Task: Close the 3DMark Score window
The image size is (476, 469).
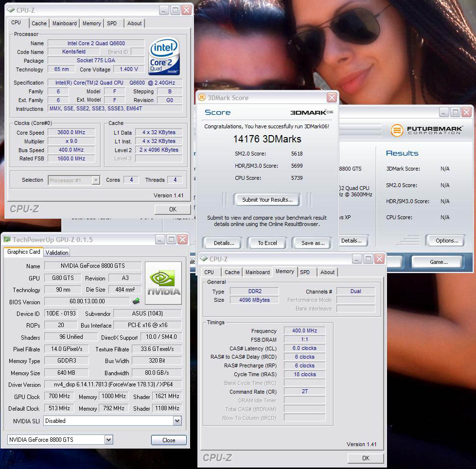Action: tap(332, 98)
